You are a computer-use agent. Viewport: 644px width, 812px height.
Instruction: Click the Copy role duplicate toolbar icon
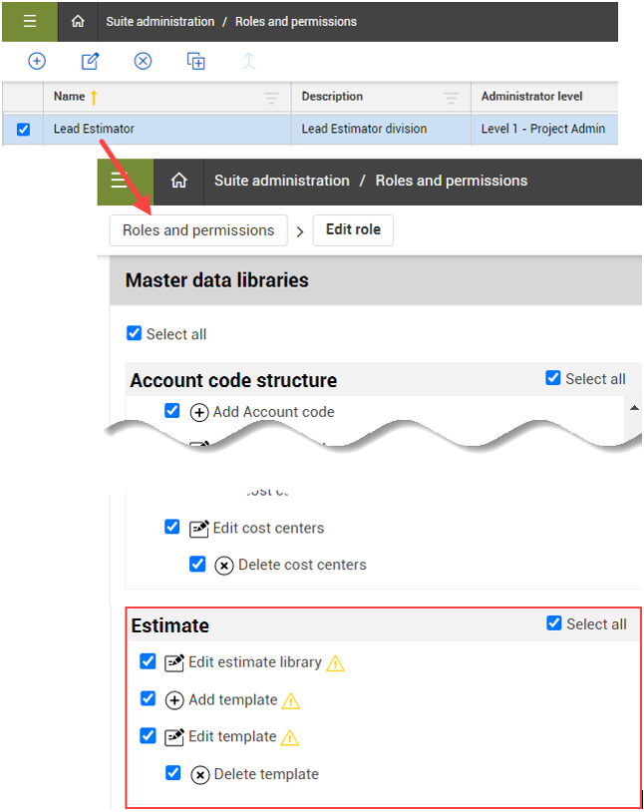[x=196, y=61]
